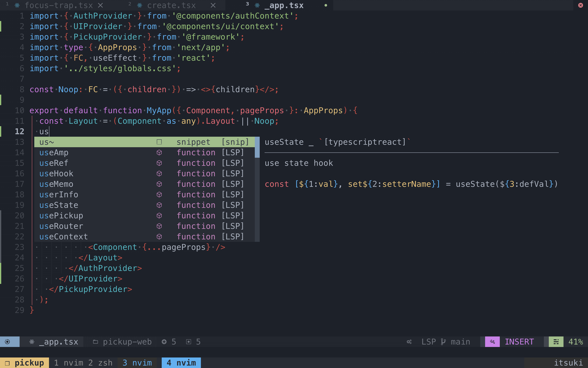Click the useState snippet preview title
The height and width of the screenshot is (368, 588).
[x=338, y=142]
